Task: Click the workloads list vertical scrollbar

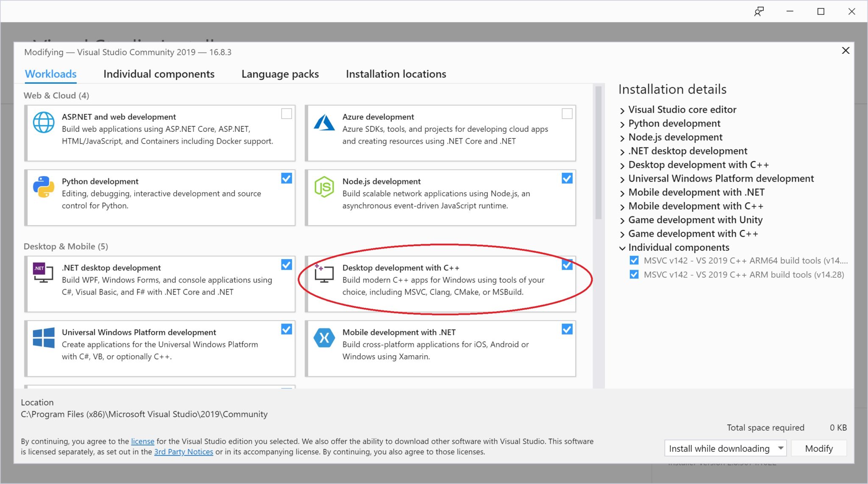Action: click(x=598, y=152)
